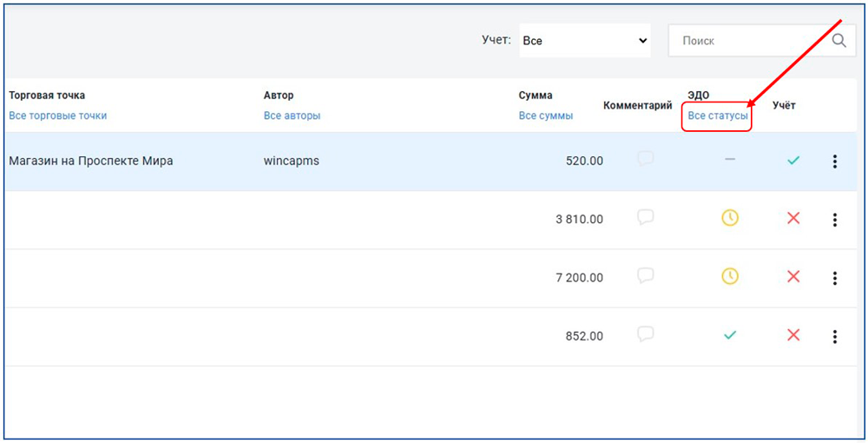Click into the Поиск search field
Image resolution: width=868 pixels, height=443 pixels.
[746, 41]
